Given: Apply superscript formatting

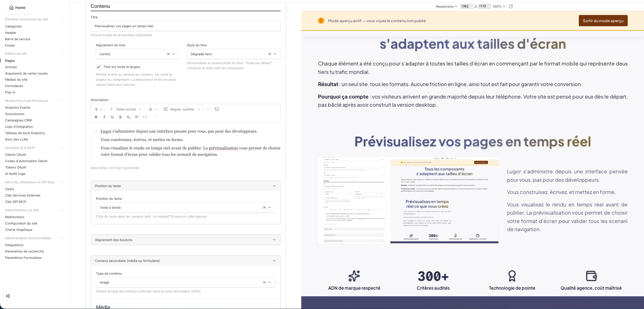Looking at the screenshot, I should pos(137,117).
